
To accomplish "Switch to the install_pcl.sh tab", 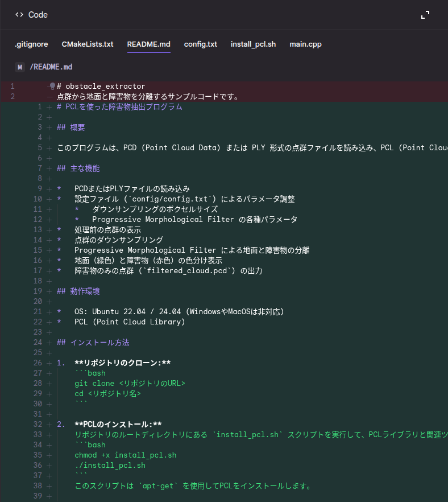I will pos(253,44).
